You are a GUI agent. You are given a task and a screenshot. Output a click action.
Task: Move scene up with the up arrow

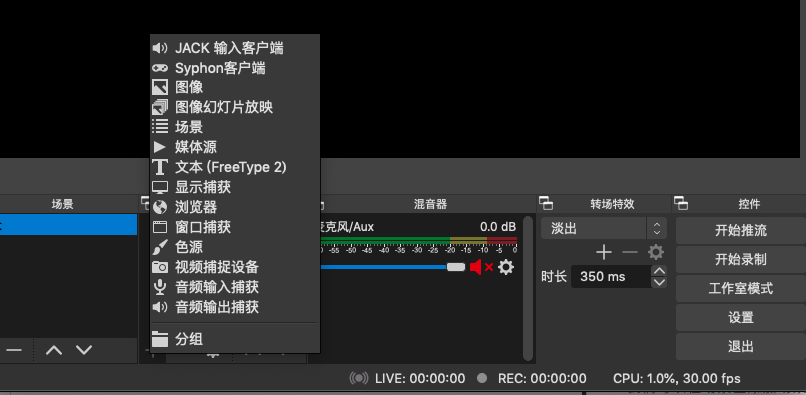pyautogui.click(x=54, y=350)
